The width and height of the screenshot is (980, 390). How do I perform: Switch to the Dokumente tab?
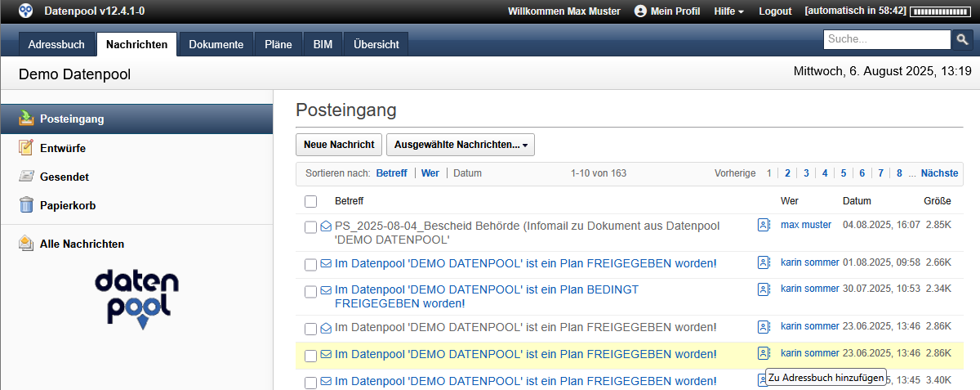pos(216,45)
